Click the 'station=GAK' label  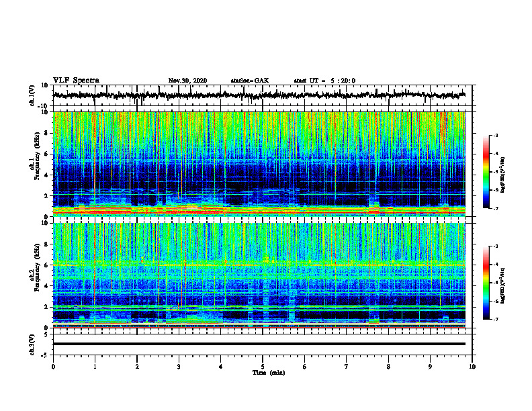250,81
